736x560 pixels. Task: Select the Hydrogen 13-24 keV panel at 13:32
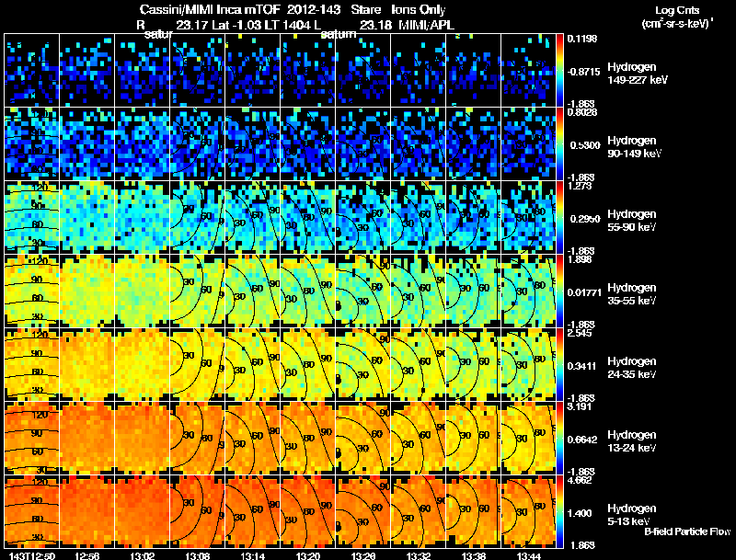tap(419, 438)
